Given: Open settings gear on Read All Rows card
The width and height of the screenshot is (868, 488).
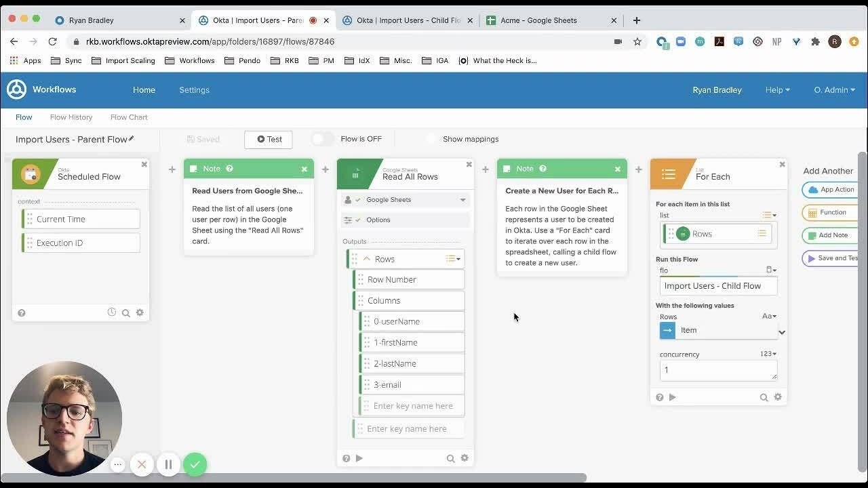Looking at the screenshot, I should pyautogui.click(x=465, y=458).
